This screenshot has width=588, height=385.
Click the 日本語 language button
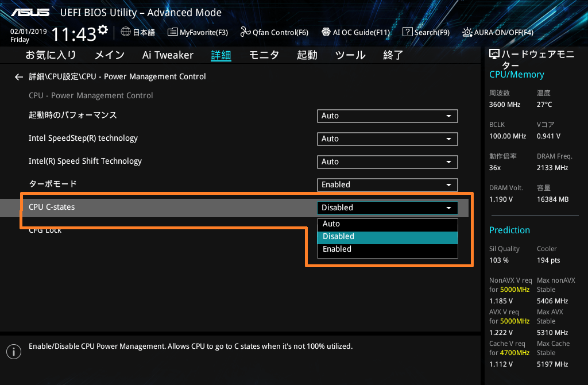click(x=138, y=32)
